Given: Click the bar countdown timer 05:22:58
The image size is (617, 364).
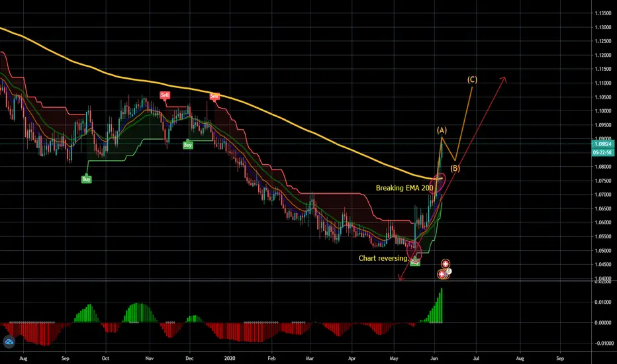Looking at the screenshot, I should [603, 152].
